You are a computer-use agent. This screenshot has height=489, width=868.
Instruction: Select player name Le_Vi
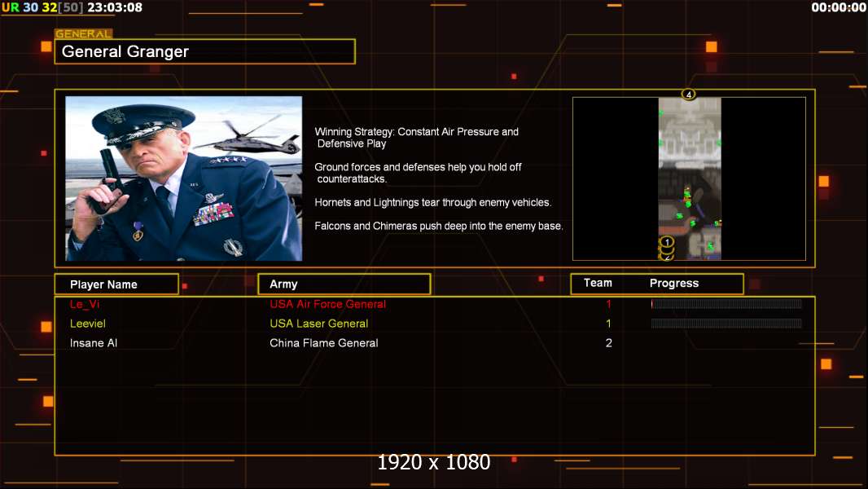coord(85,304)
